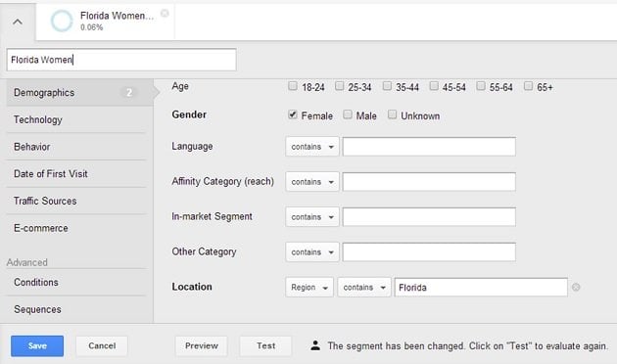
Task: Click the Preview button
Action: point(202,346)
